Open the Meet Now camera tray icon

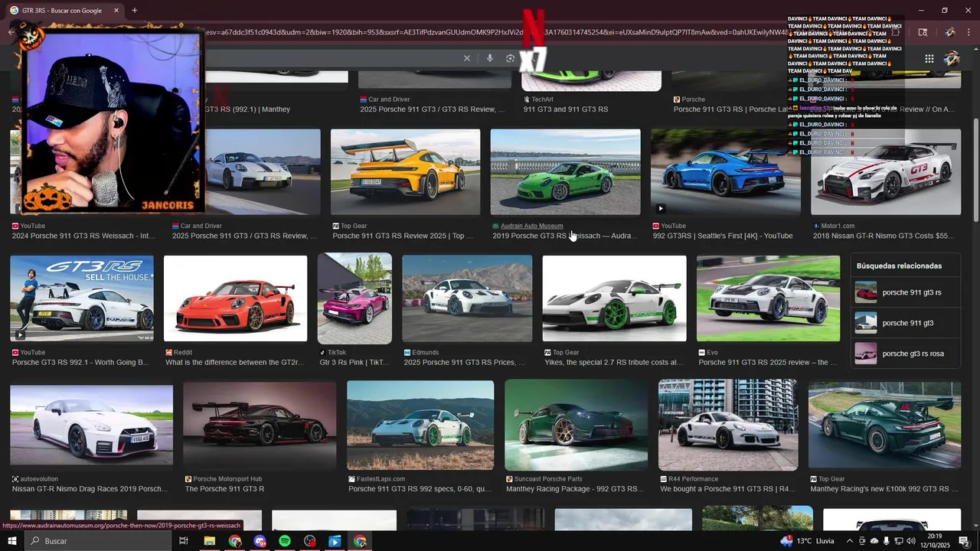[x=862, y=541]
